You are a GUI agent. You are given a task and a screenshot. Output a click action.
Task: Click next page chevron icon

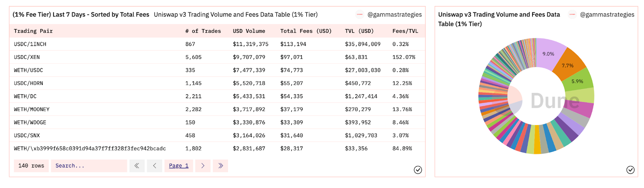(x=203, y=166)
